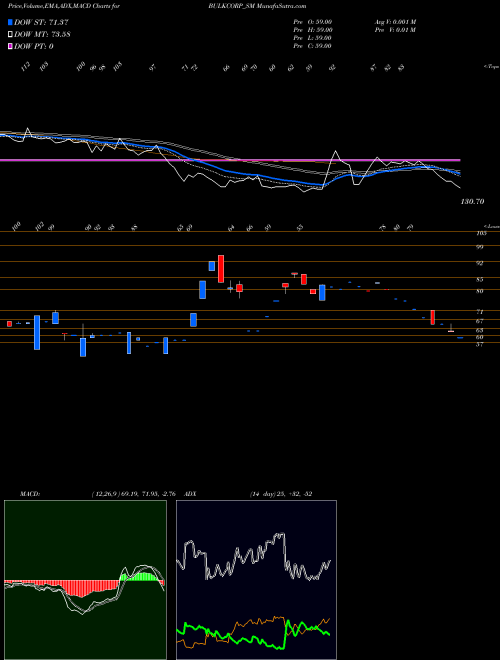Click the last blue dash candle near 60
500x660 pixels.
pyautogui.click(x=460, y=338)
